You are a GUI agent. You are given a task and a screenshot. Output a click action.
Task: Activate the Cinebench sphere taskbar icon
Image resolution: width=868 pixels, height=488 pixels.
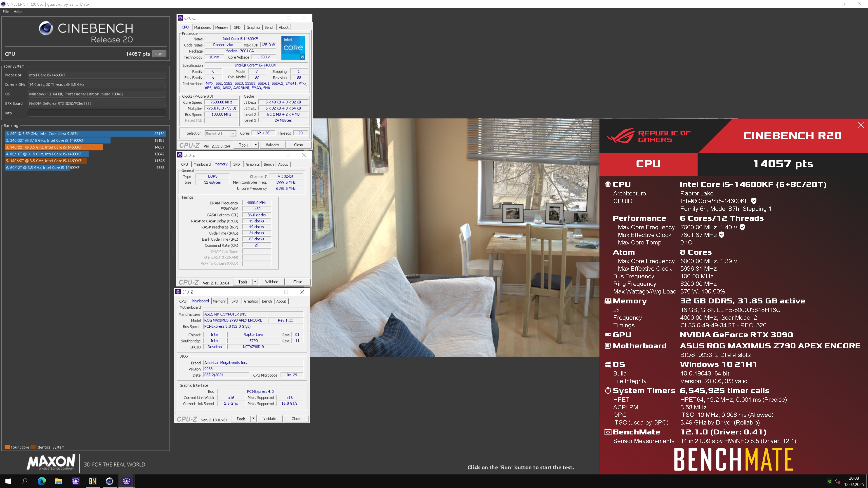click(109, 481)
